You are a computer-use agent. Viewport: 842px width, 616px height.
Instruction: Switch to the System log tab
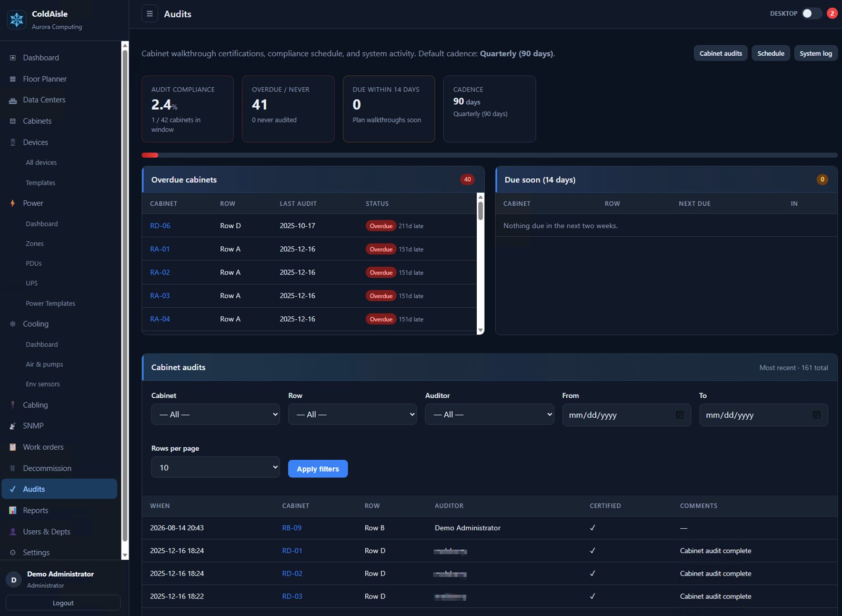point(816,53)
